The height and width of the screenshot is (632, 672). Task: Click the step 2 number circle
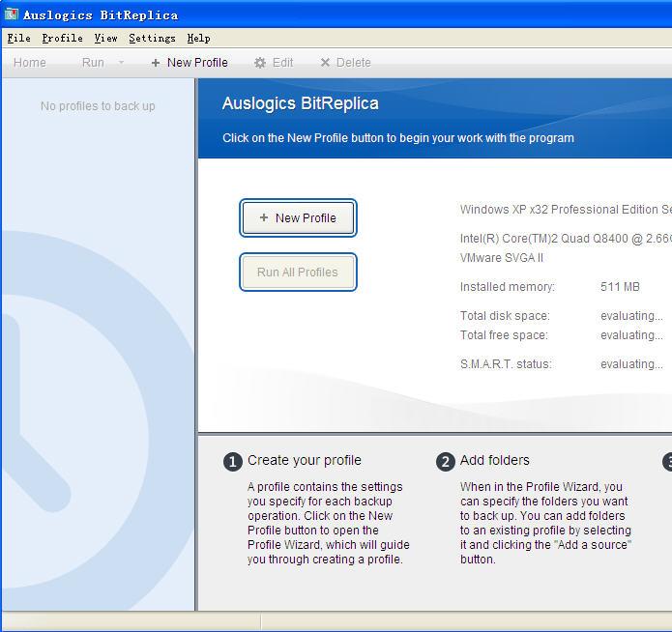pos(445,462)
